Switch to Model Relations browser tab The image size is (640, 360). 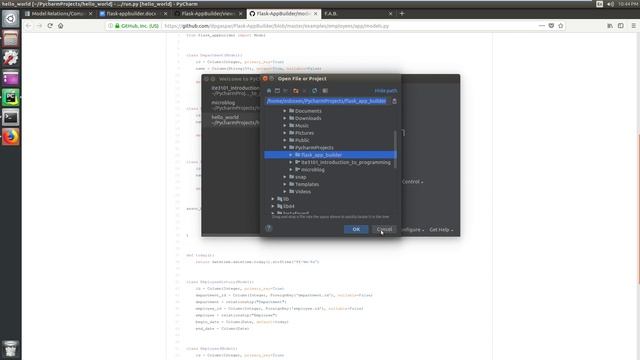pyautogui.click(x=59, y=13)
